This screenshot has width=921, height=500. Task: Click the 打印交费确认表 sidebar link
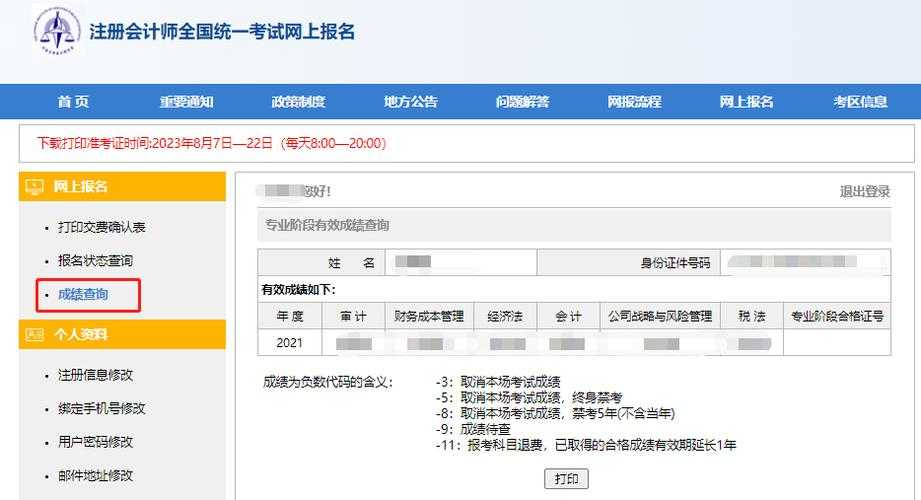pyautogui.click(x=101, y=227)
